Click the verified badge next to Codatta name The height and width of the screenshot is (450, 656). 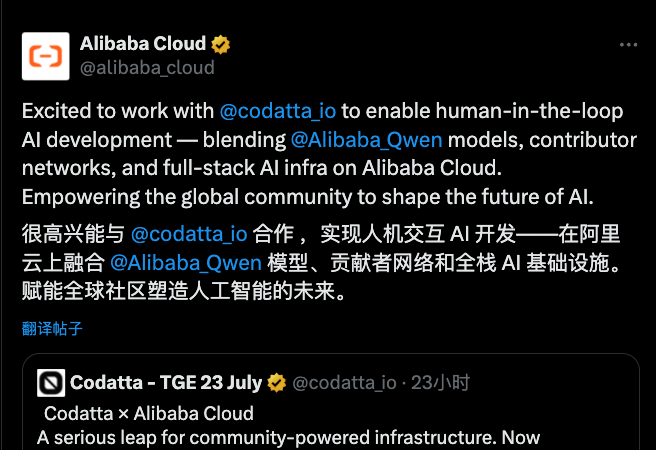(x=277, y=383)
